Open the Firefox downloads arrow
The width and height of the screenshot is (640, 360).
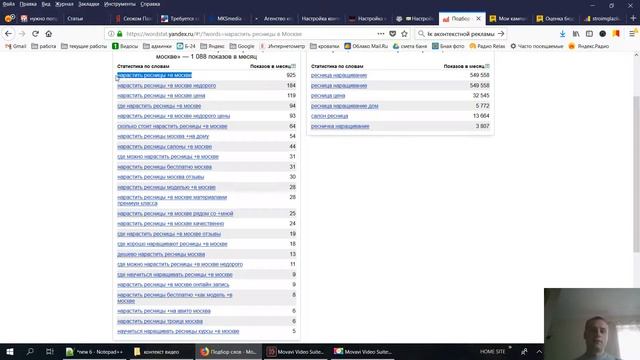click(562, 34)
